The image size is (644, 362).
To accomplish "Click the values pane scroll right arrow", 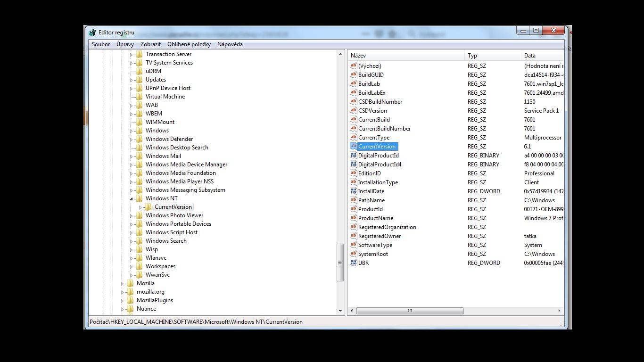I will [x=560, y=311].
